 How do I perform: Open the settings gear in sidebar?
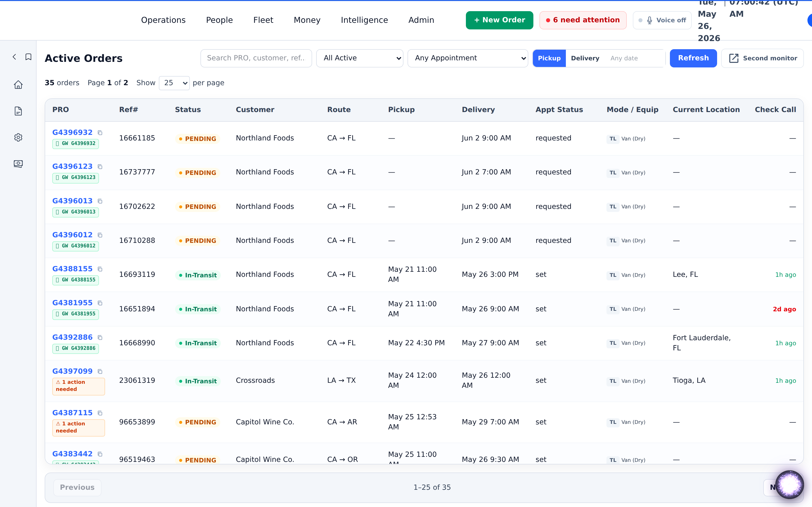click(x=18, y=137)
